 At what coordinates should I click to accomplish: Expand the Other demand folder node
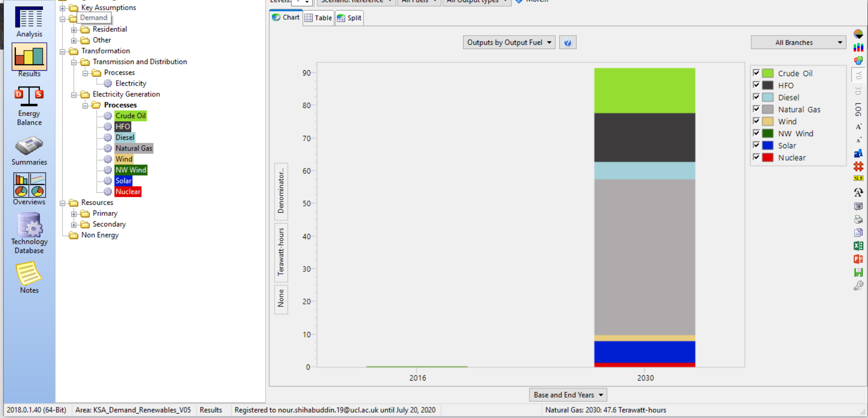coord(74,40)
